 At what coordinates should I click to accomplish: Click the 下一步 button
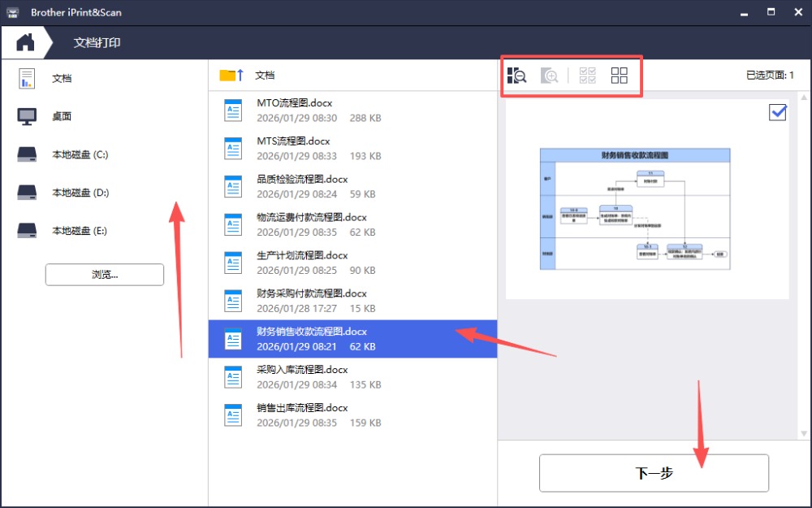[654, 473]
